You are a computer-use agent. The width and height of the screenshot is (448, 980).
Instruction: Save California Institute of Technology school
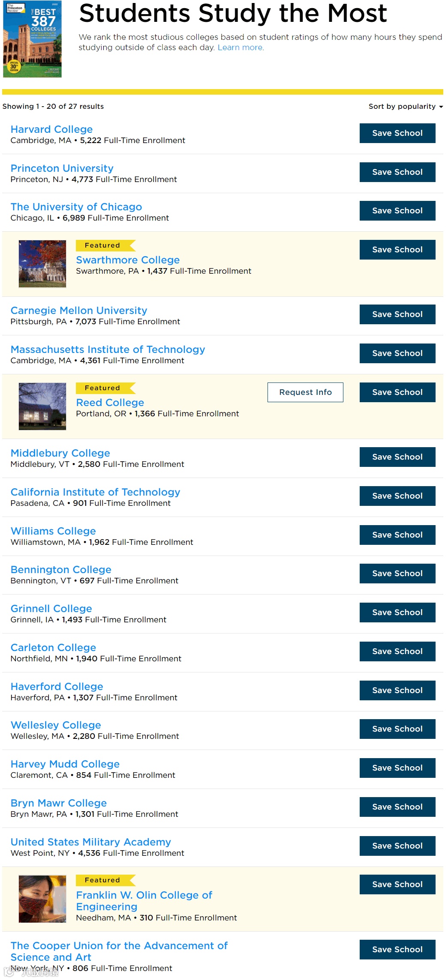click(x=397, y=496)
